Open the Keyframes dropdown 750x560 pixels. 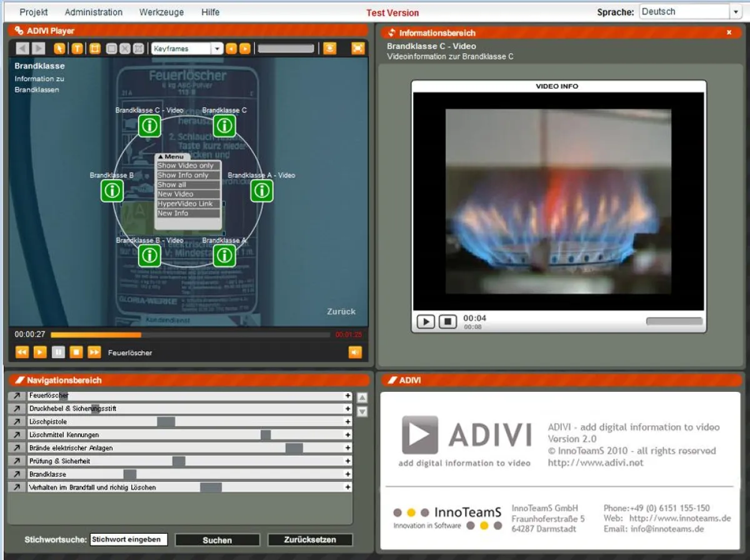pyautogui.click(x=217, y=48)
